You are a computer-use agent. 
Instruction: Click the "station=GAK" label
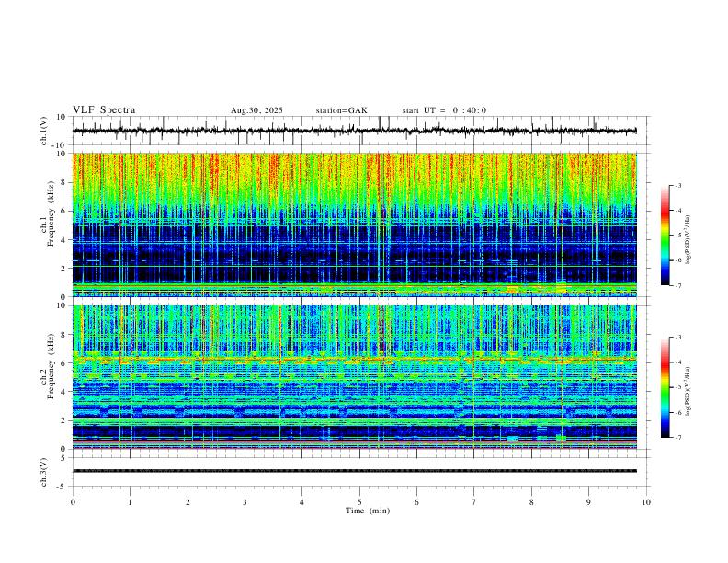342,110
